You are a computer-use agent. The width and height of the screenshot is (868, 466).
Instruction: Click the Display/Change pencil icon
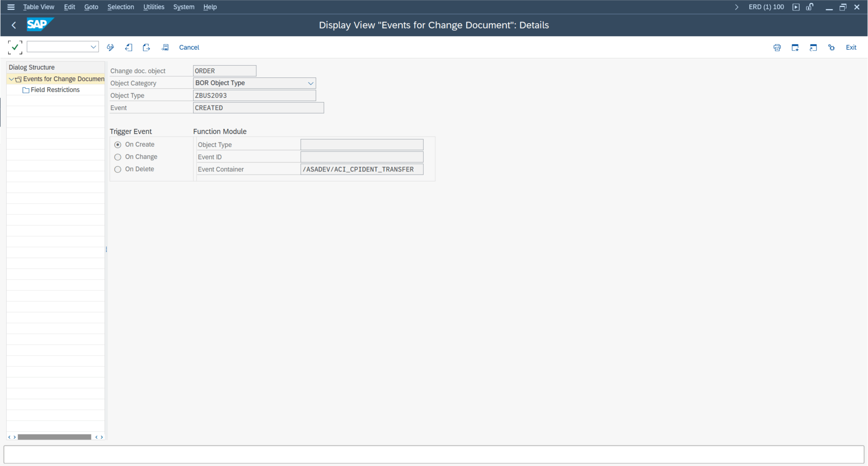coord(110,48)
